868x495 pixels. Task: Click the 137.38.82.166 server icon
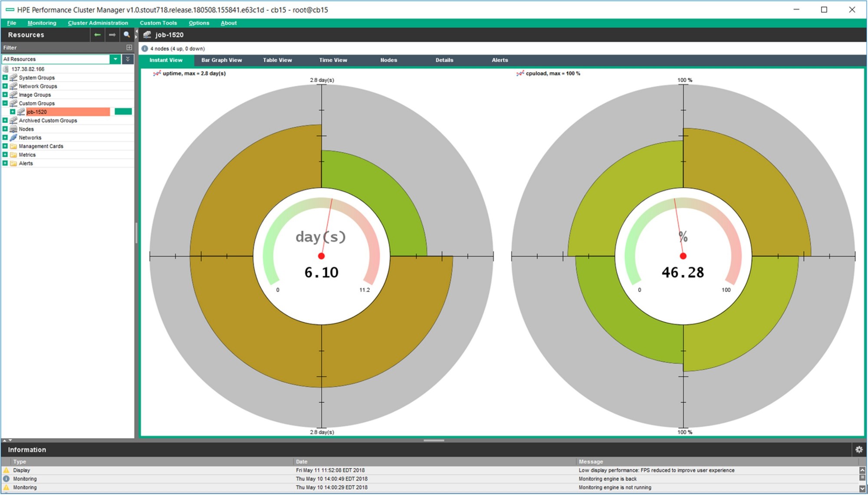[x=6, y=69]
